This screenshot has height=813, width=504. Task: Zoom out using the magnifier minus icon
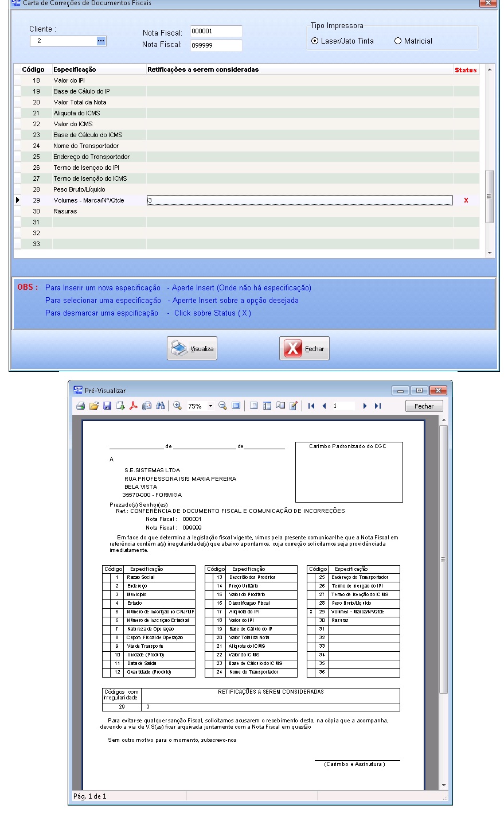coord(222,406)
